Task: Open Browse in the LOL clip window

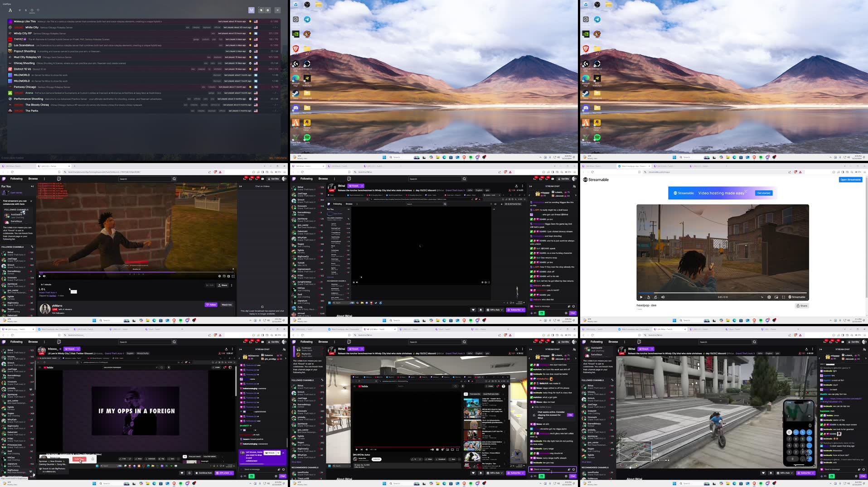Action: click(33, 179)
